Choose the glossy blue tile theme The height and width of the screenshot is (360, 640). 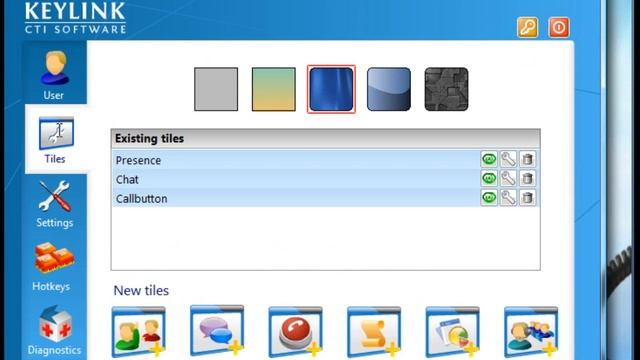click(x=389, y=89)
